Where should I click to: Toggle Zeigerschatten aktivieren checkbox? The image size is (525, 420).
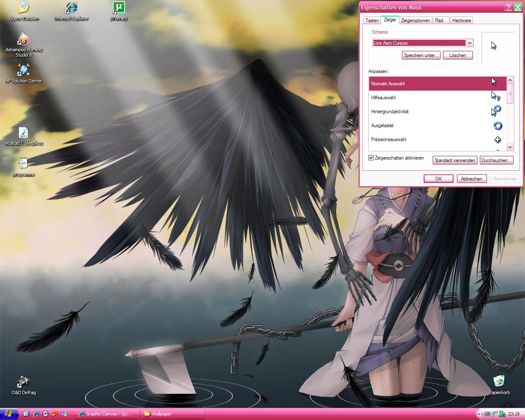pyautogui.click(x=371, y=158)
